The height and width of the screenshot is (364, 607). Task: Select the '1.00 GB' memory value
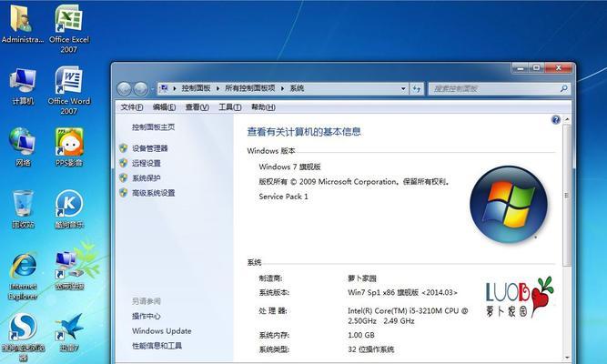[x=360, y=335]
